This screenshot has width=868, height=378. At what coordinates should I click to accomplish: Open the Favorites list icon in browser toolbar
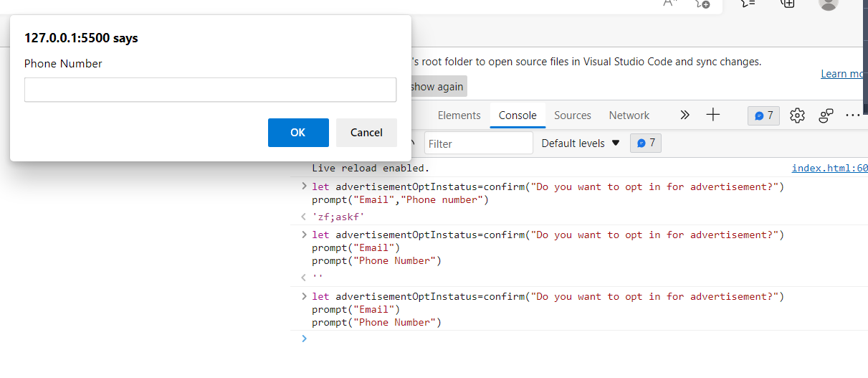(x=748, y=4)
